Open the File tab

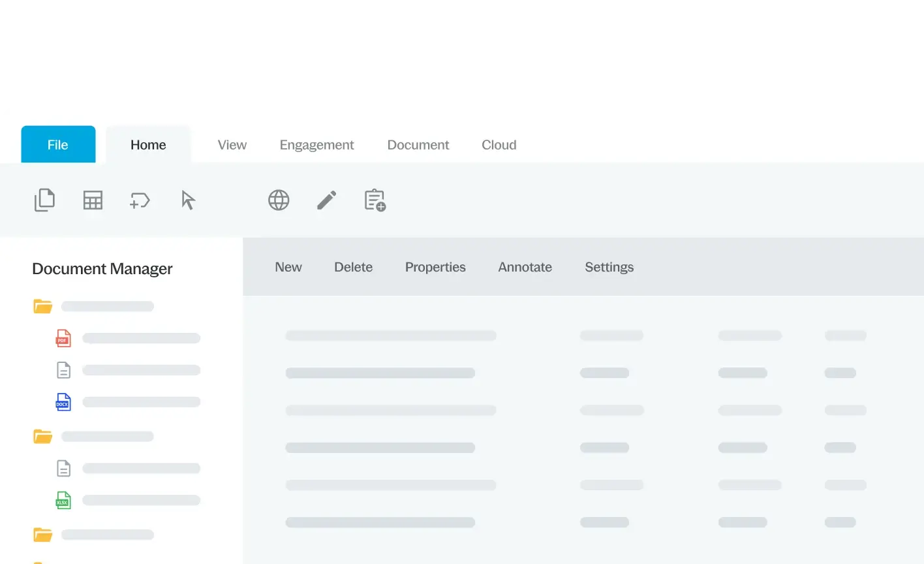pyautogui.click(x=58, y=145)
